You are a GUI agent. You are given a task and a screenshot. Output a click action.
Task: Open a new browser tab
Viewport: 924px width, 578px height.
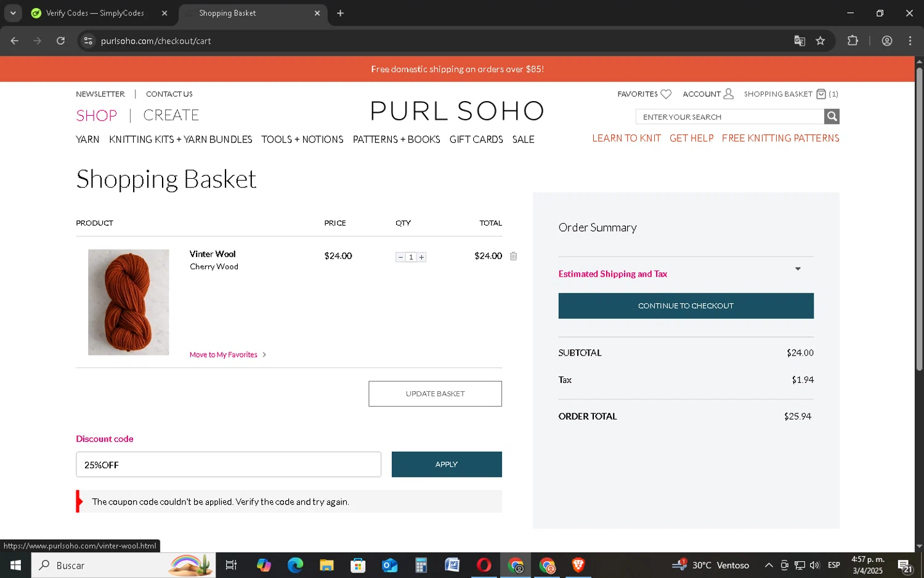340,13
